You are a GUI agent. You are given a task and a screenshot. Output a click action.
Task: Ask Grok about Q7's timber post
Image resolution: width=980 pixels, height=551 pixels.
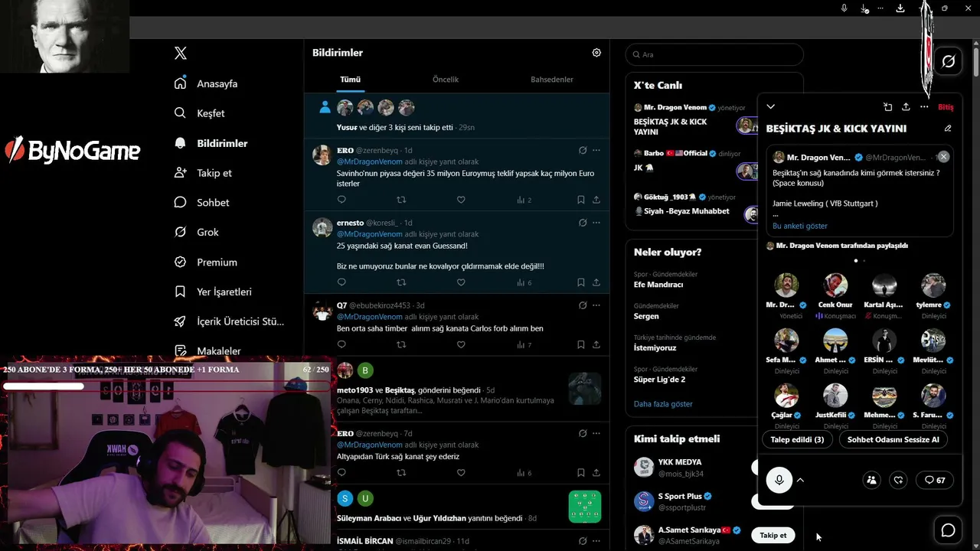point(583,305)
